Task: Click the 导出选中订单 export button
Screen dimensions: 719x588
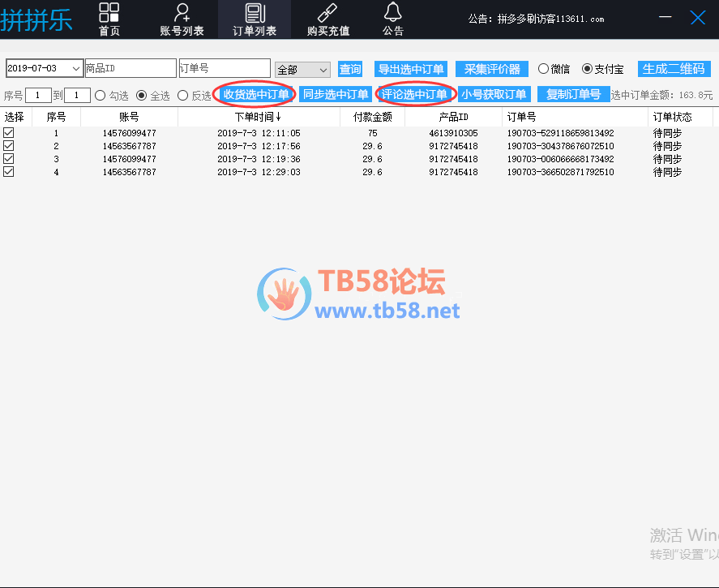Action: click(411, 69)
